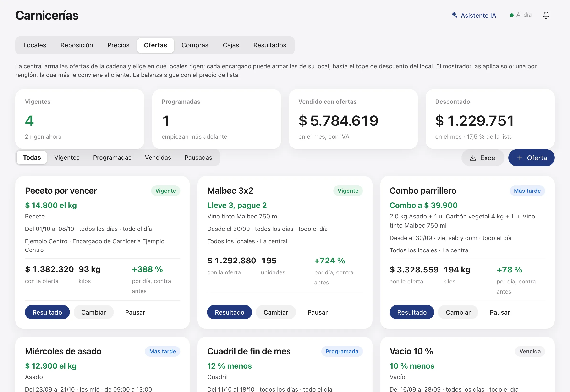
Task: Open the notifications bell
Action: tap(546, 15)
